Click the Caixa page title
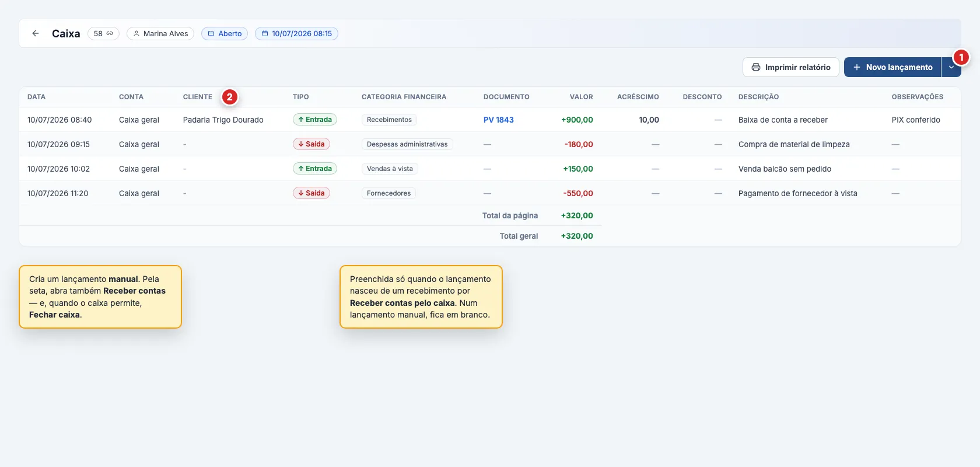Viewport: 980px width, 467px height. pos(66,33)
